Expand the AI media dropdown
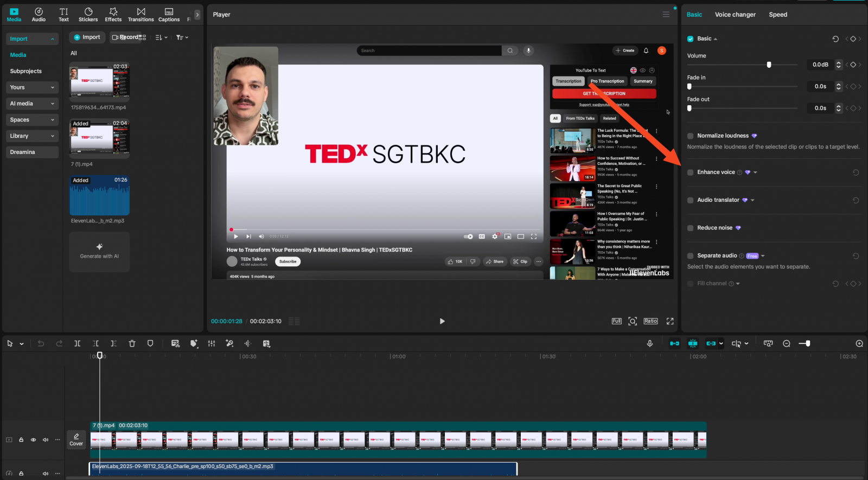Image resolution: width=868 pixels, height=480 pixels. [33, 104]
